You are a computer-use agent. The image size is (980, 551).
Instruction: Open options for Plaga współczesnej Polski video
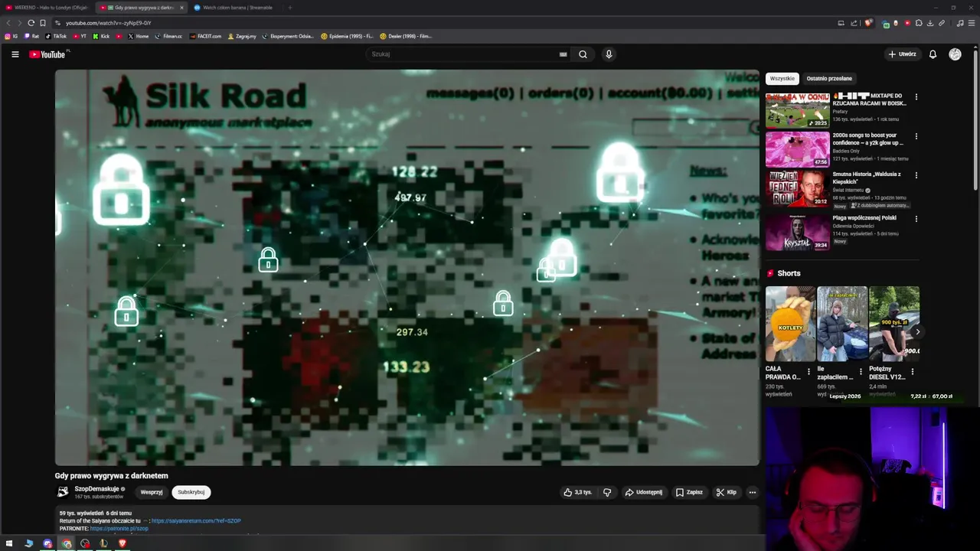click(916, 219)
